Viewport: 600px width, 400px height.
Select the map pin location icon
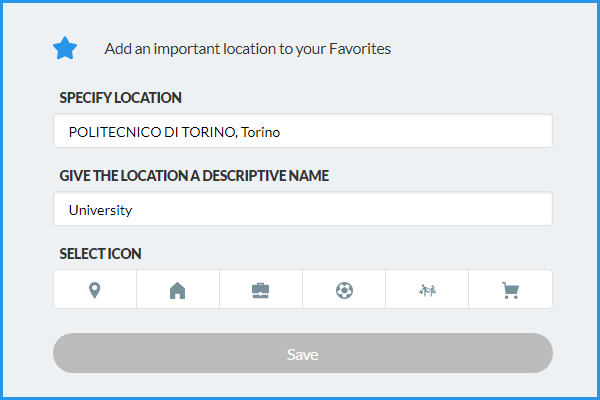coord(95,290)
